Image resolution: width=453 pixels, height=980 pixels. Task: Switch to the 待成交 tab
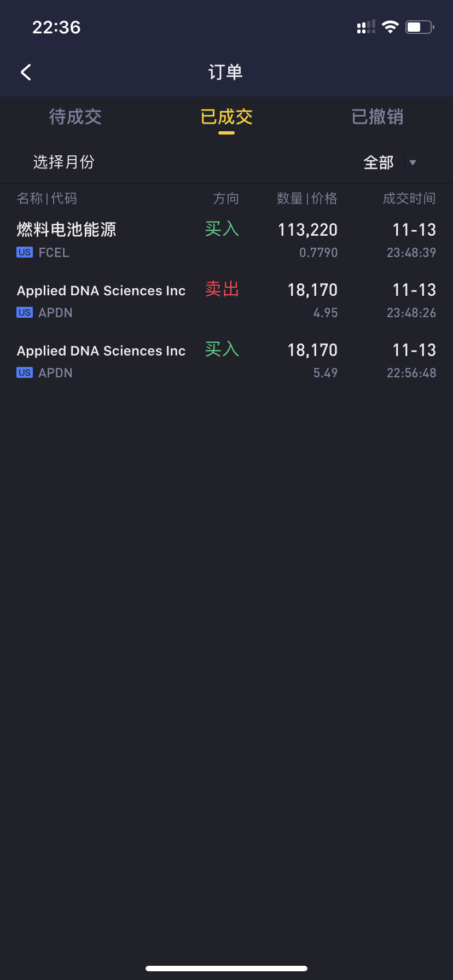pos(75,116)
